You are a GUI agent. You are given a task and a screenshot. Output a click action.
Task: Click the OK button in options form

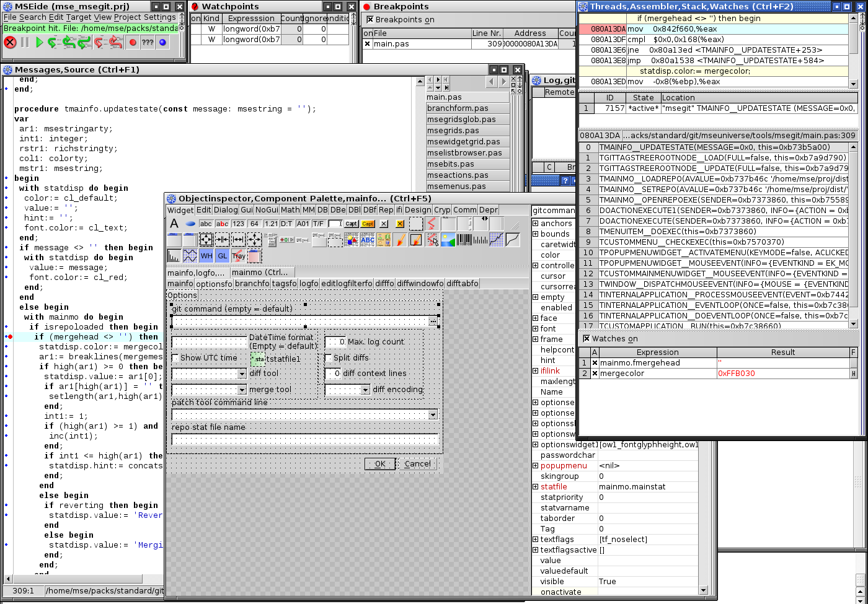(380, 464)
